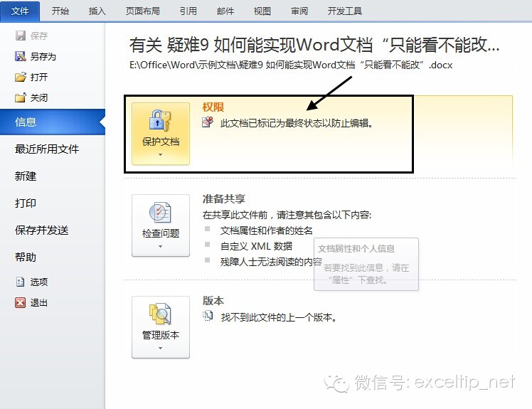Viewport: 532px width, 409px height.
Task: Choose 新建 in the sidebar
Action: coord(26,176)
